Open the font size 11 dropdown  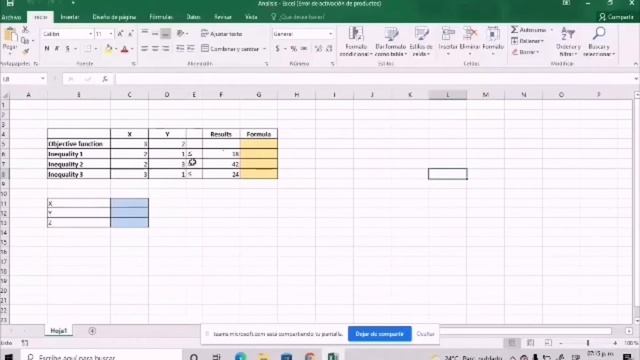pos(111,34)
